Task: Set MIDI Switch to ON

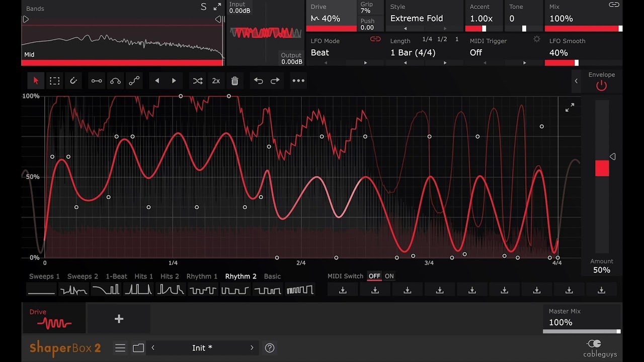Action: pyautogui.click(x=389, y=276)
